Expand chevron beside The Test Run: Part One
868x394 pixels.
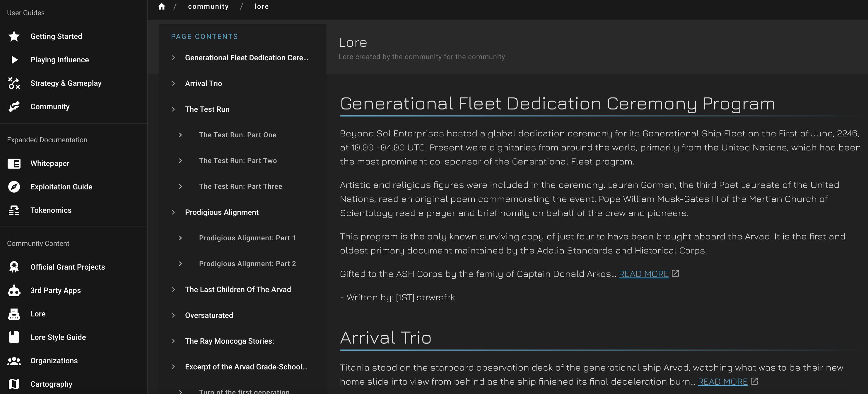(180, 135)
